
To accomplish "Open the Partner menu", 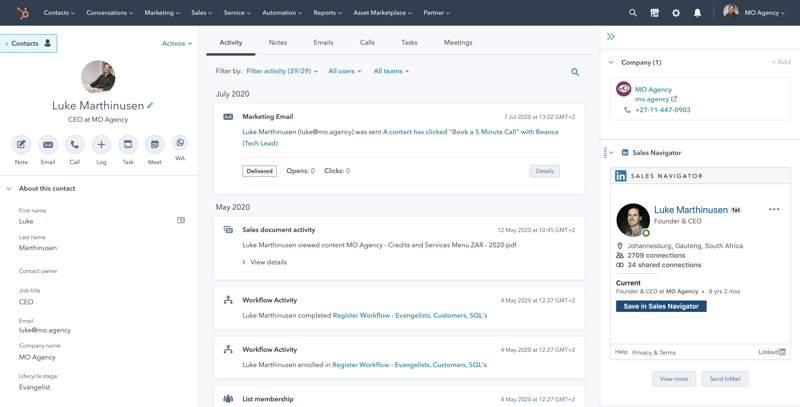I will click(436, 13).
